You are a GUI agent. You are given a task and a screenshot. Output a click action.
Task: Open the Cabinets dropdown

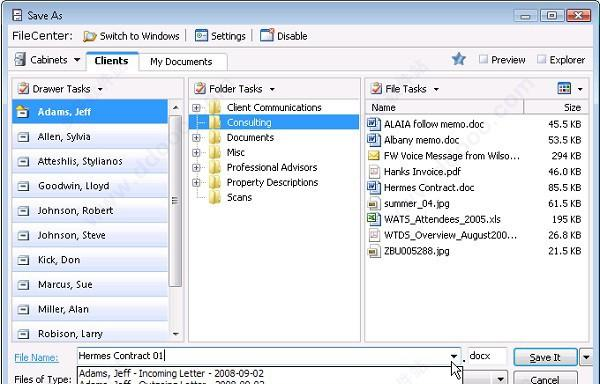pos(77,60)
